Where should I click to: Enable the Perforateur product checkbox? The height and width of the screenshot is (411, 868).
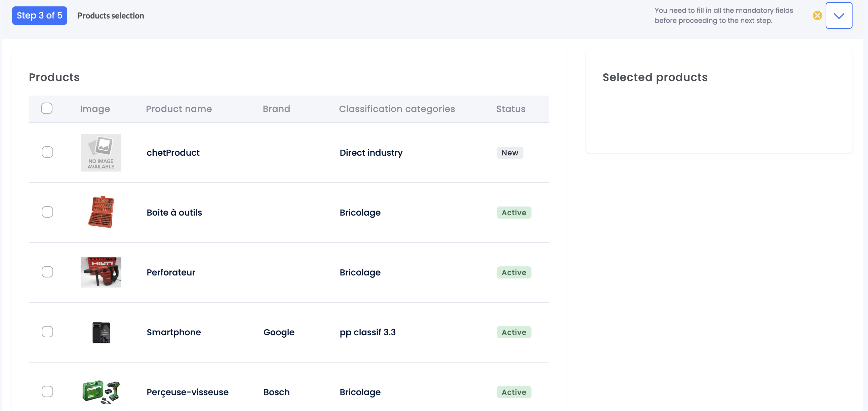[47, 272]
